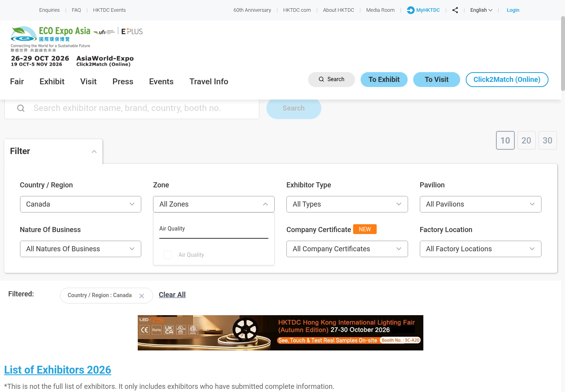Click the page vertical scrollbar
Image resolution: width=565 pixels, height=392 pixels.
pos(563,54)
